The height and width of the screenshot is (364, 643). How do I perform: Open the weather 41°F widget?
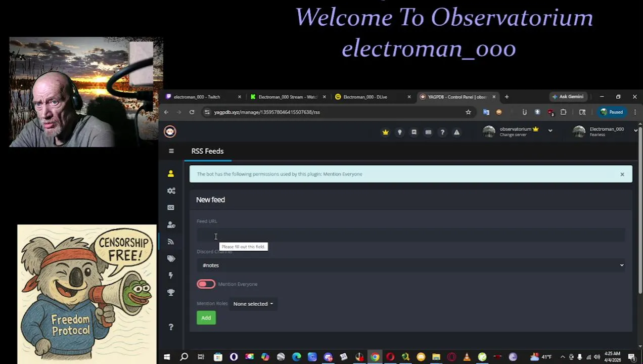pos(541,357)
